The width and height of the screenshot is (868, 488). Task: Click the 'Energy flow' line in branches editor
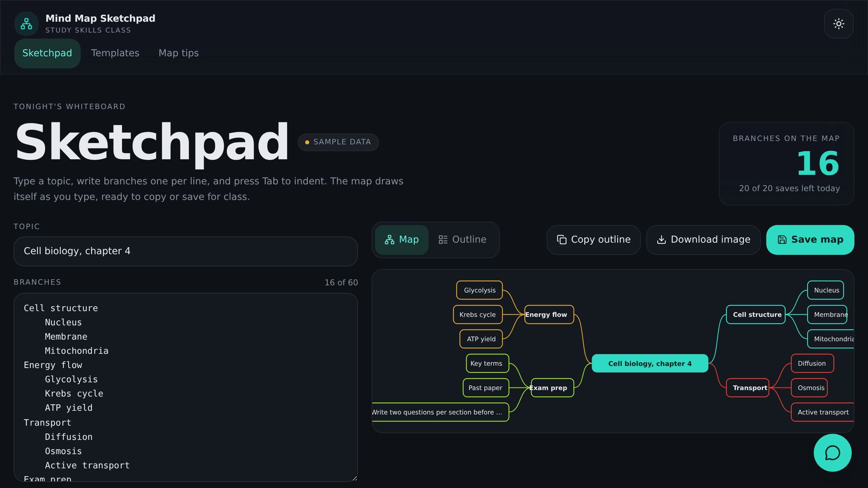(53, 365)
